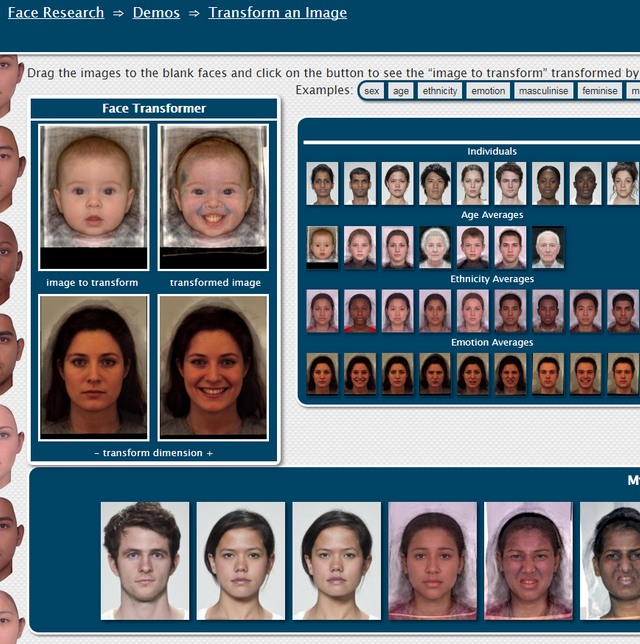Load the 'age' example
The height and width of the screenshot is (644, 640).
pyautogui.click(x=401, y=91)
